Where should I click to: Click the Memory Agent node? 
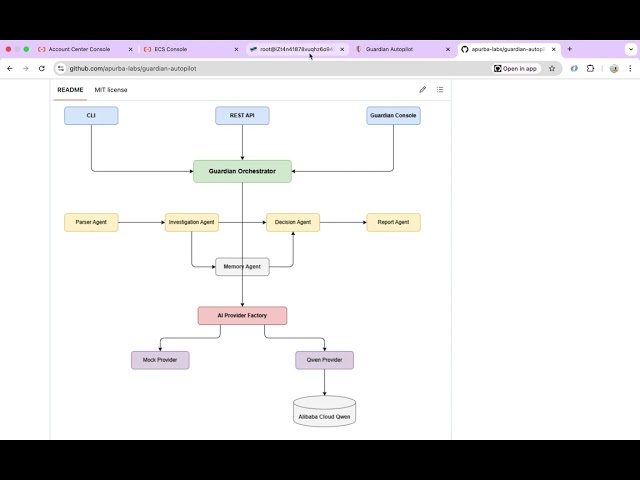coord(242,267)
